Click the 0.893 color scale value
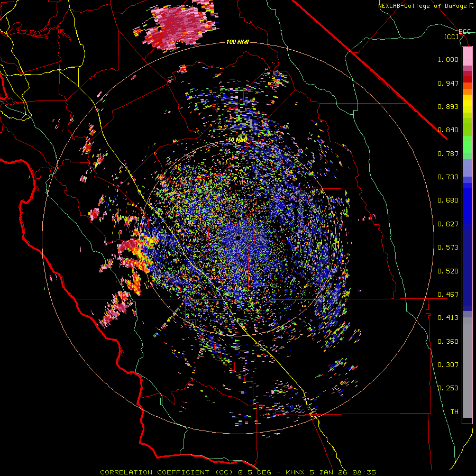The image size is (476, 476). click(448, 106)
